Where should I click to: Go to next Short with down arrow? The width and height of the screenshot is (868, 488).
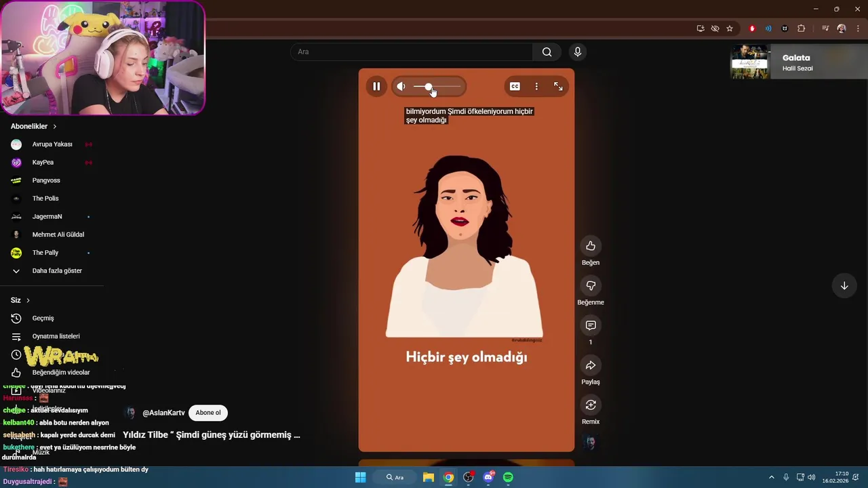point(844,285)
